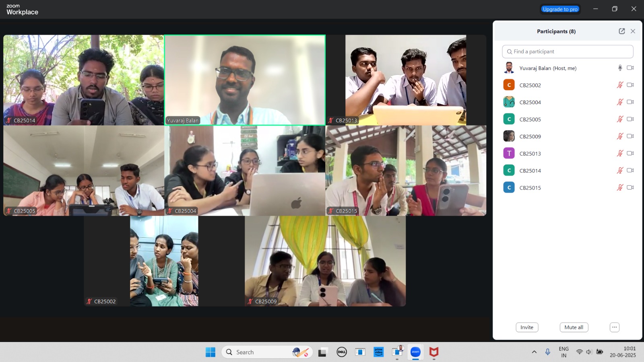644x362 pixels.
Task: Click the camera icon for CB25004
Action: point(630,102)
